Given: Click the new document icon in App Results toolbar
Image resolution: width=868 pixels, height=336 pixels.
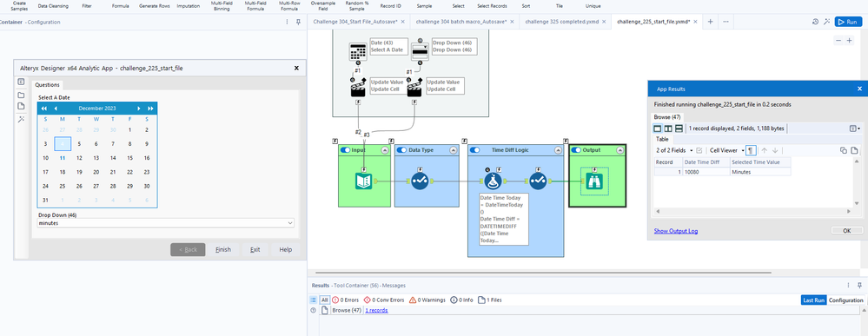Looking at the screenshot, I should tap(854, 150).
